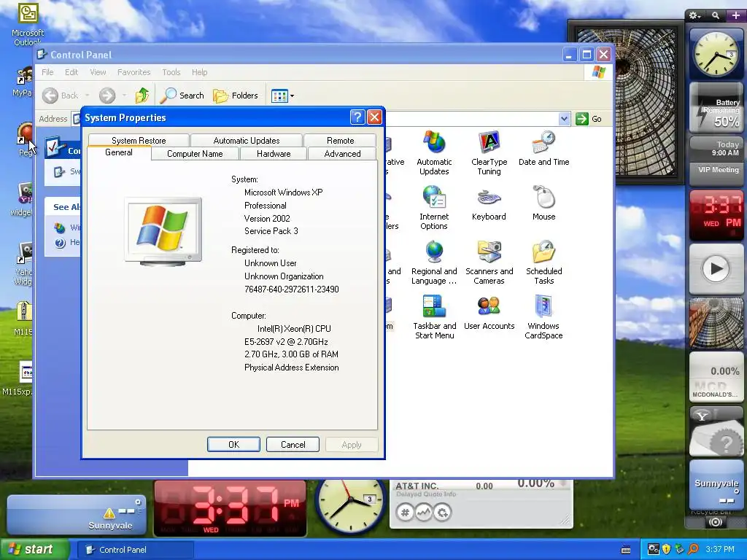Open the Mouse control panel icon

coord(543,203)
